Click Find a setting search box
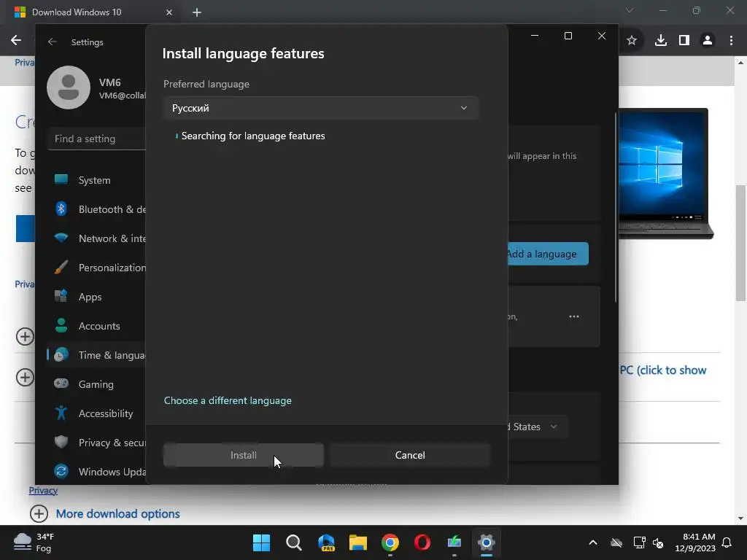Screen dimensions: 747x560 97,139
